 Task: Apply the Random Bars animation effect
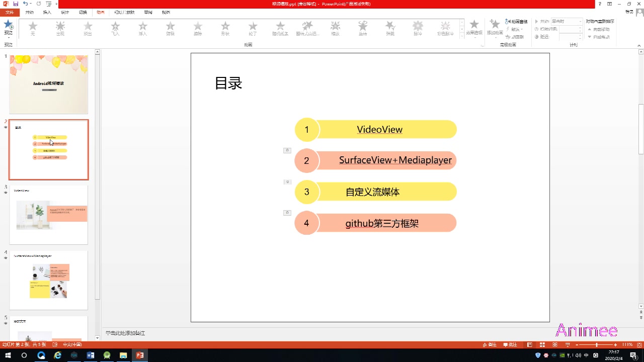pos(280,28)
